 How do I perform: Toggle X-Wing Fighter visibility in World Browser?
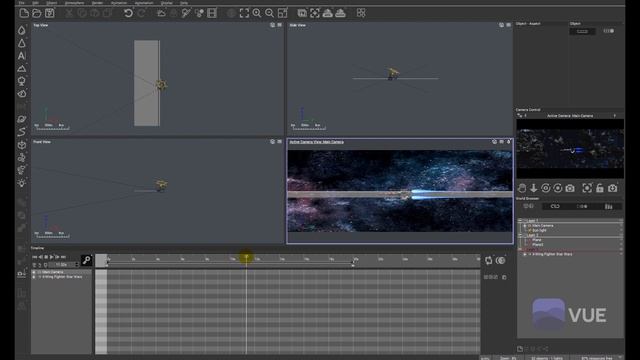tap(621, 254)
